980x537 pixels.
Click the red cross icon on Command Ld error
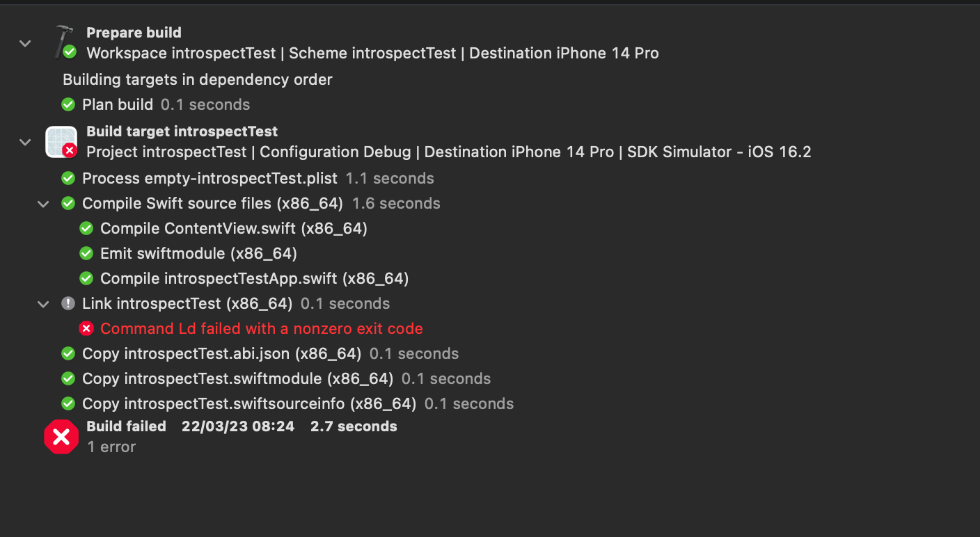pyautogui.click(x=86, y=328)
